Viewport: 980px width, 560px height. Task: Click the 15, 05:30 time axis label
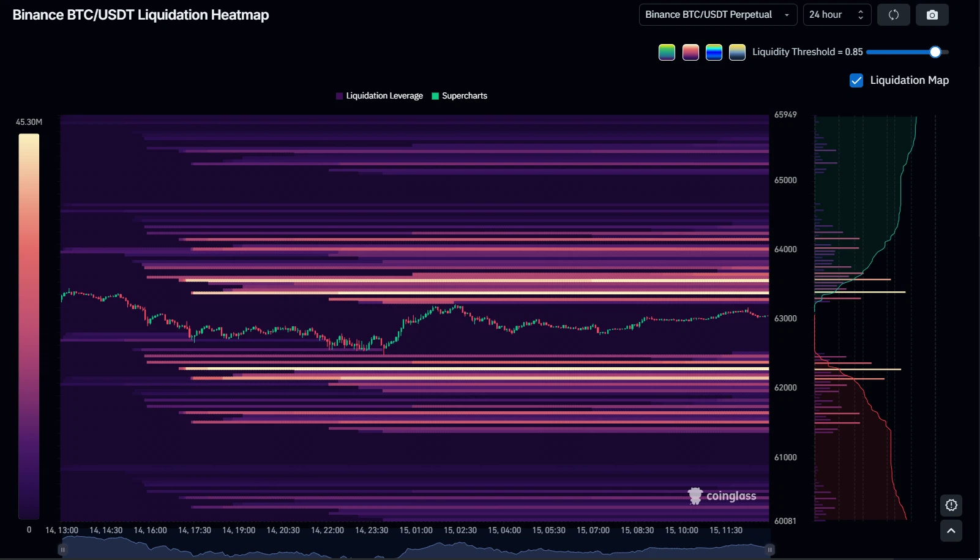coord(548,531)
